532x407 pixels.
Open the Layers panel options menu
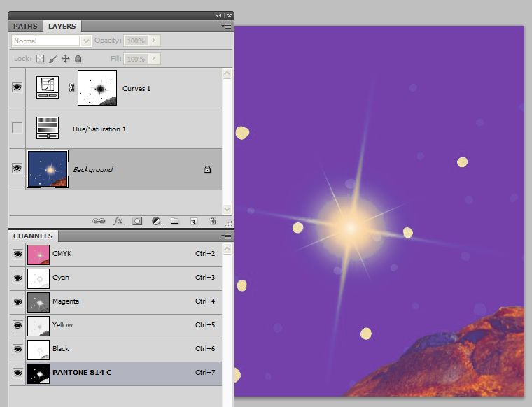226,26
